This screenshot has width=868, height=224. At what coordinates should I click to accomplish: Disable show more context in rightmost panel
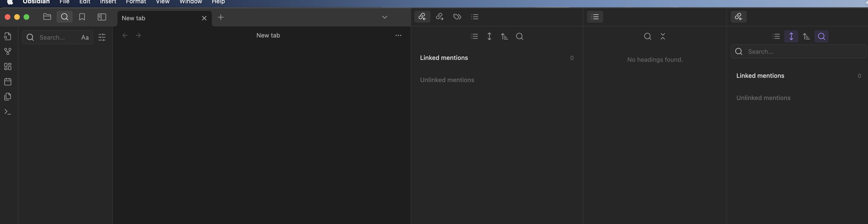coord(791,36)
